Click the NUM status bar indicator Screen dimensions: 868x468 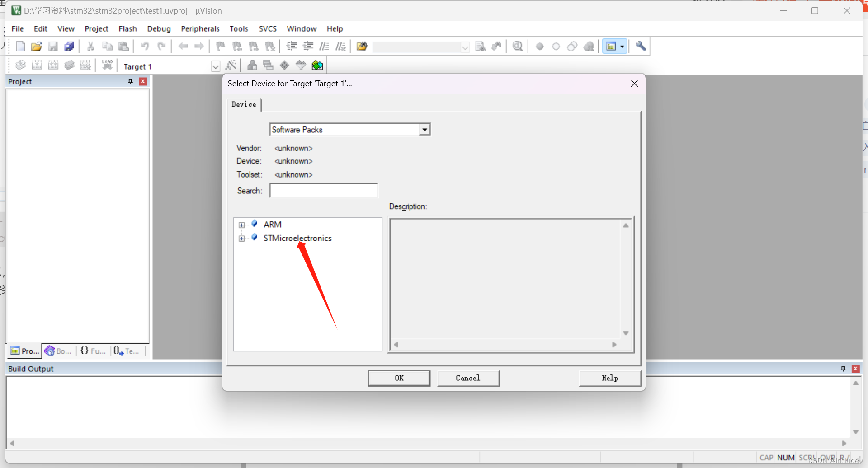pos(786,458)
